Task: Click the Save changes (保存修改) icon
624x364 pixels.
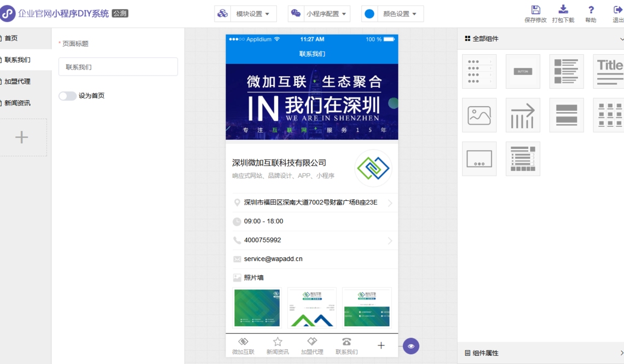Action: click(535, 10)
